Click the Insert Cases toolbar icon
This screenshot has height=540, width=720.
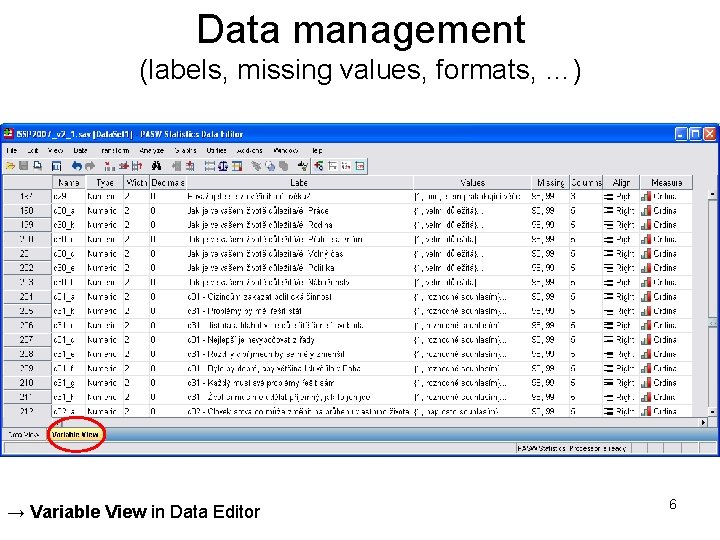click(x=177, y=166)
